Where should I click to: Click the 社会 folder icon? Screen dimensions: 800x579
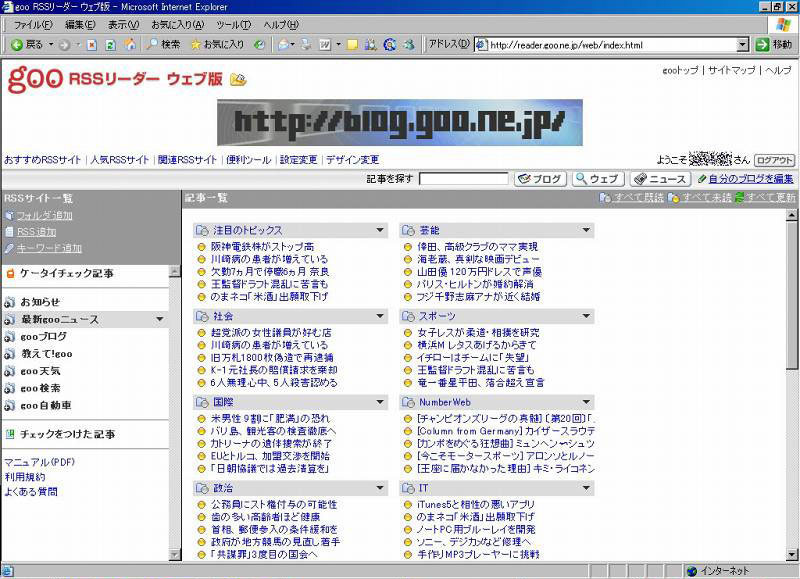pyautogui.click(x=202, y=316)
